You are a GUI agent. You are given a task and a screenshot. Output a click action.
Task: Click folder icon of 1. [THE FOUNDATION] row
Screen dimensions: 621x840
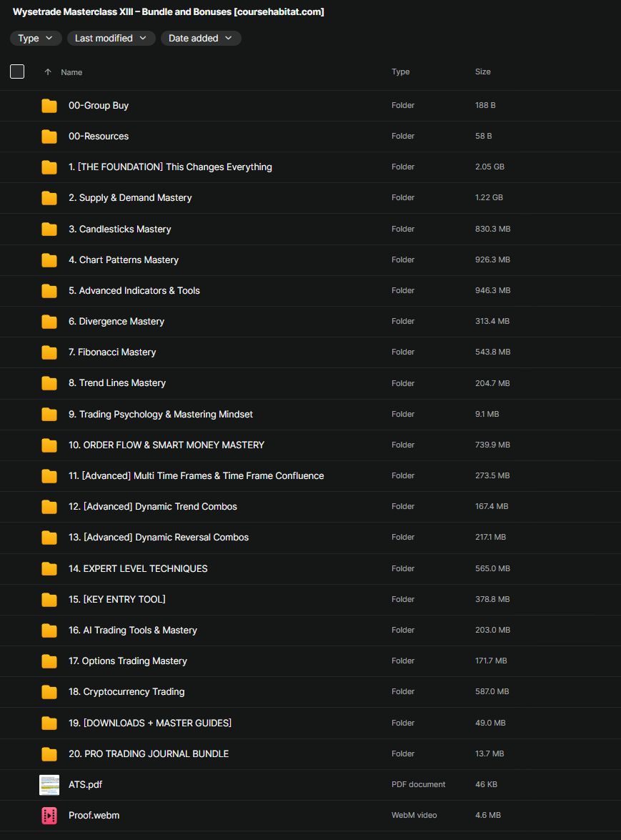click(49, 167)
